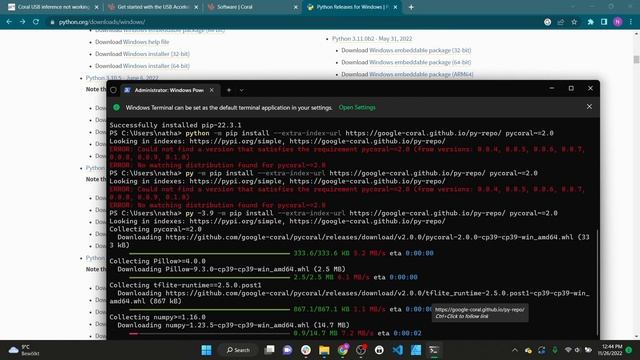This screenshot has height=360, width=640.
Task: Select 'Administrator: Windows PowerShell' terminal tab
Action: (169, 90)
